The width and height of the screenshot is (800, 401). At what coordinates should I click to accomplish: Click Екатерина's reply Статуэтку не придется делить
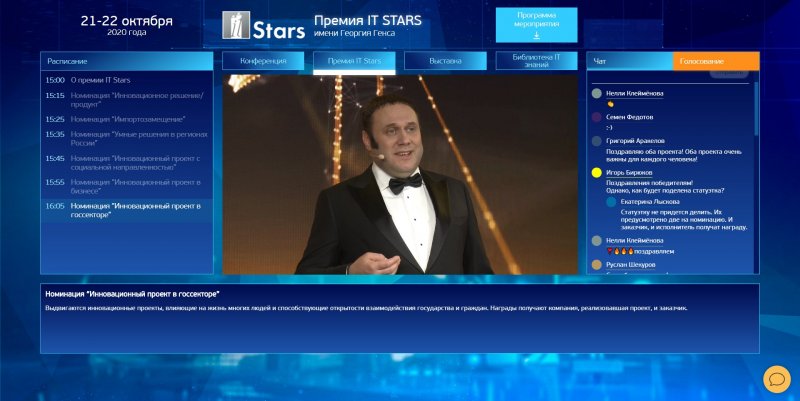684,220
